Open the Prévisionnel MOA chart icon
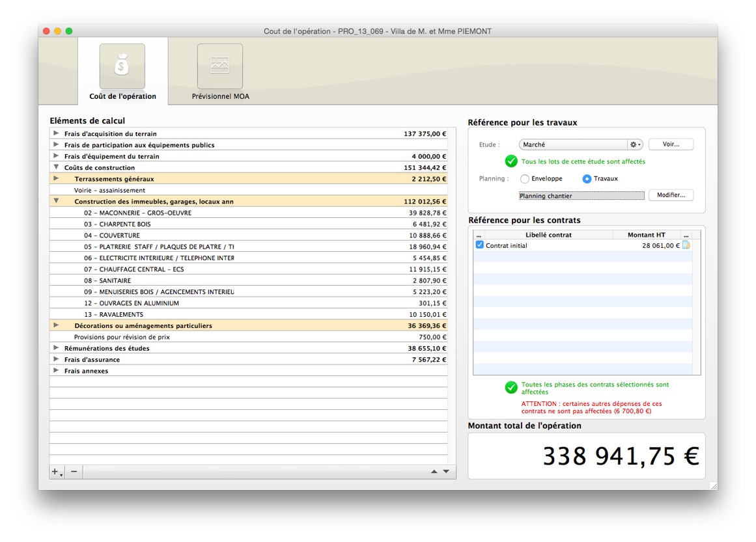Viewport: 756px width, 542px height. 220,66
